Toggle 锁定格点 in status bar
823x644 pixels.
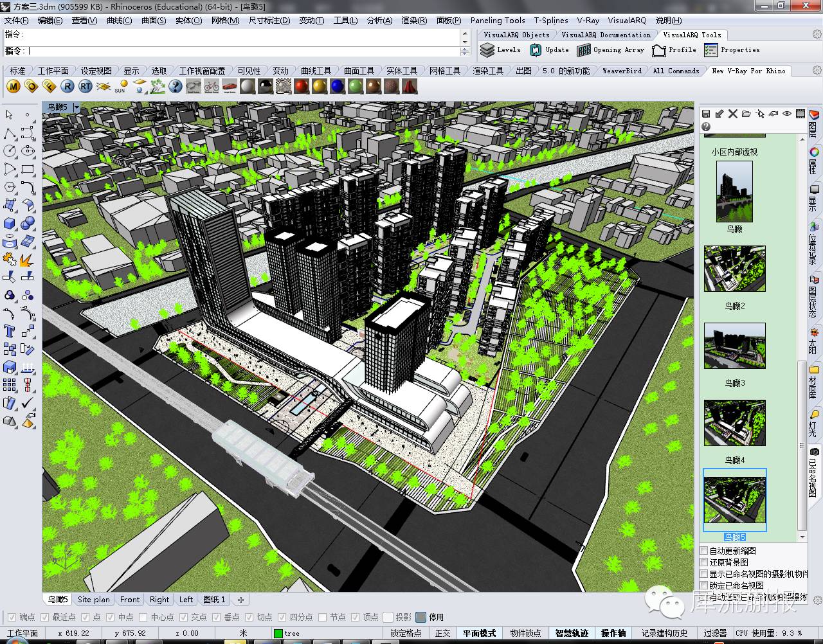(406, 633)
